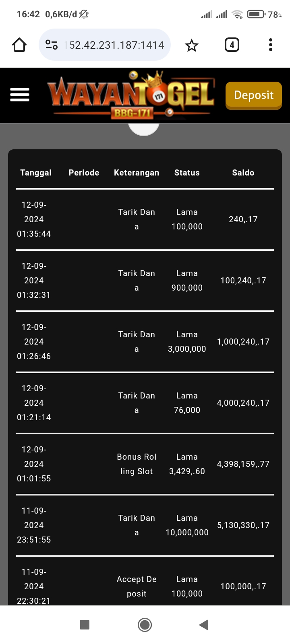The width and height of the screenshot is (290, 644).
Task: Tap the white circular handle below header
Action: [x=144, y=129]
